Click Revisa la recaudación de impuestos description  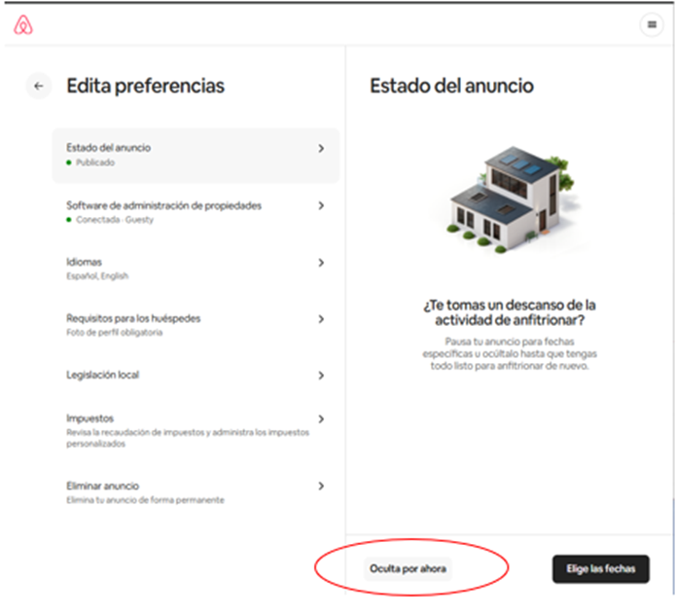pyautogui.click(x=188, y=438)
